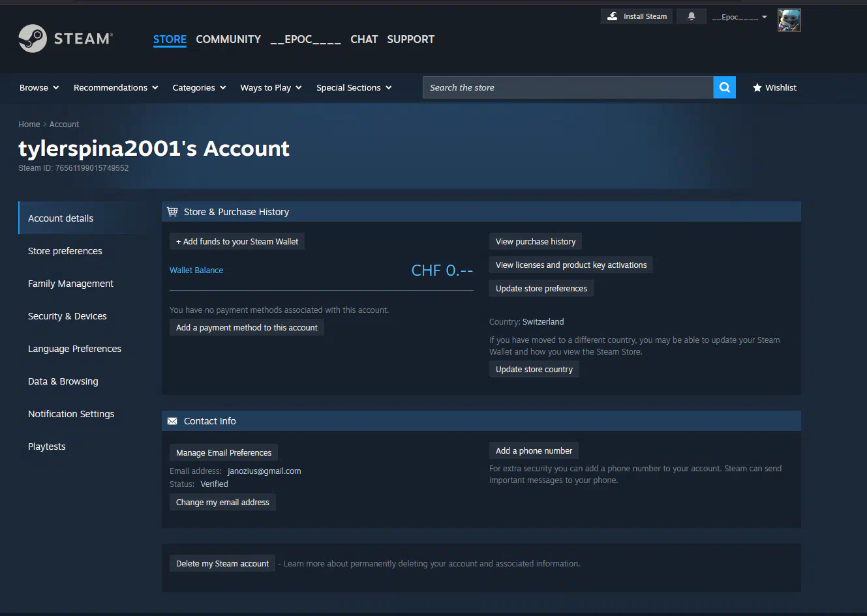Open the Wishlist

pos(774,87)
